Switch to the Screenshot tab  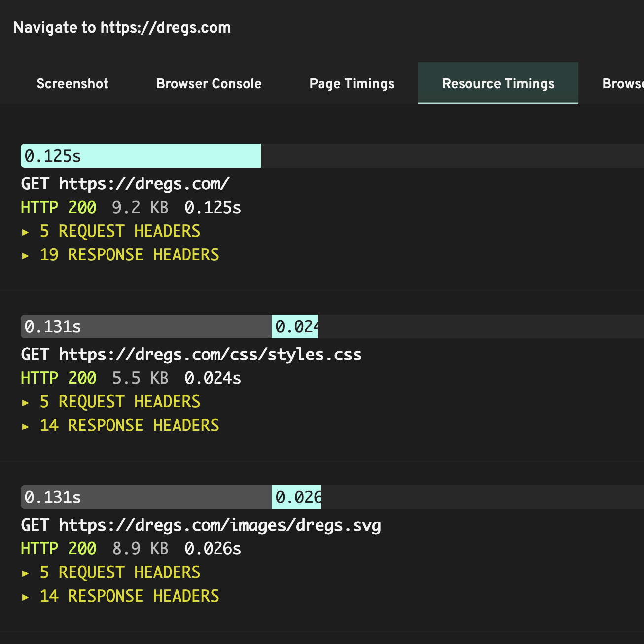(72, 83)
